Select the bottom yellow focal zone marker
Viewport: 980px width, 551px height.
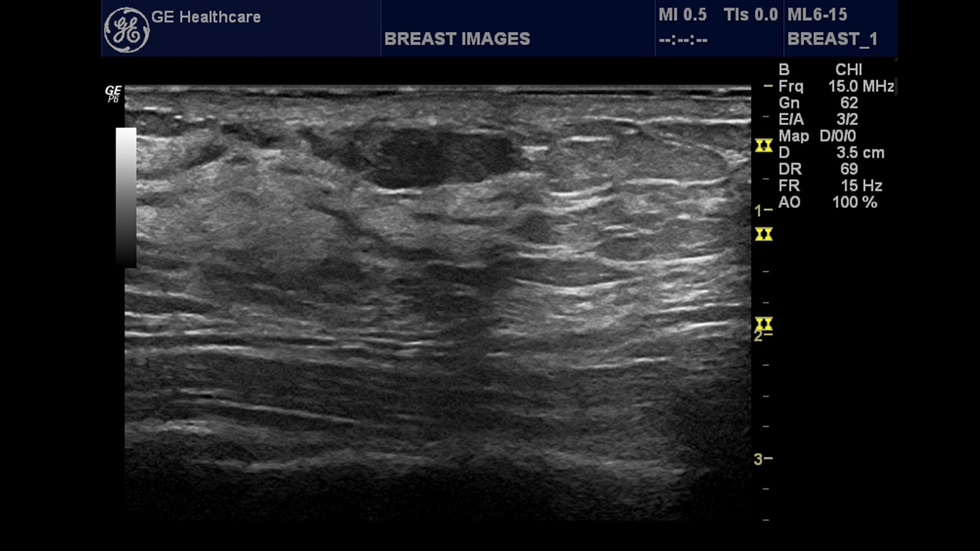[x=764, y=324]
